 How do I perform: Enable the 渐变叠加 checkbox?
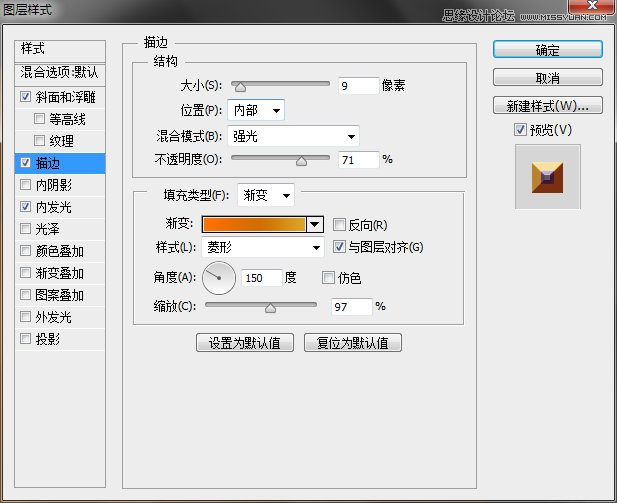26,272
